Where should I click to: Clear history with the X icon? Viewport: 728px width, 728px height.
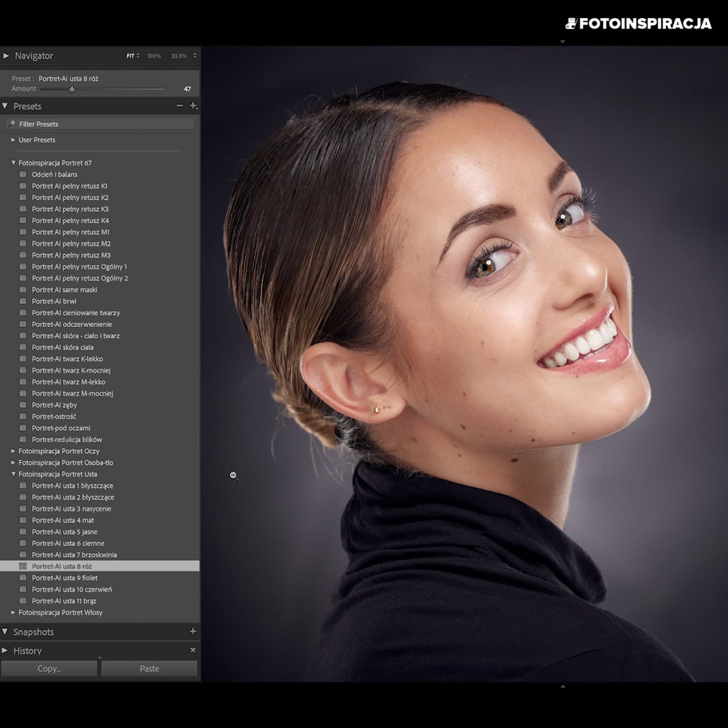(193, 650)
